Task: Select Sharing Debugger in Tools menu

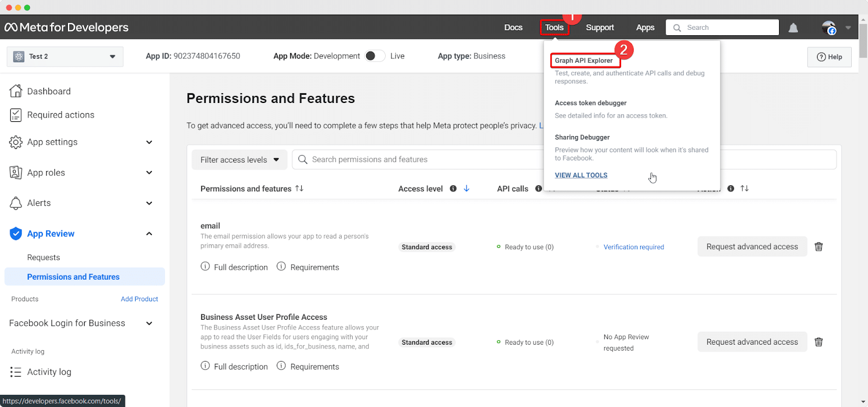Action: [582, 137]
